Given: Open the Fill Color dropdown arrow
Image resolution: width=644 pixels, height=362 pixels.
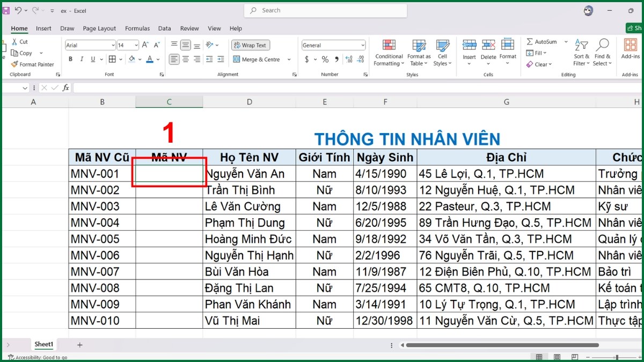Looking at the screenshot, I should click(x=140, y=59).
